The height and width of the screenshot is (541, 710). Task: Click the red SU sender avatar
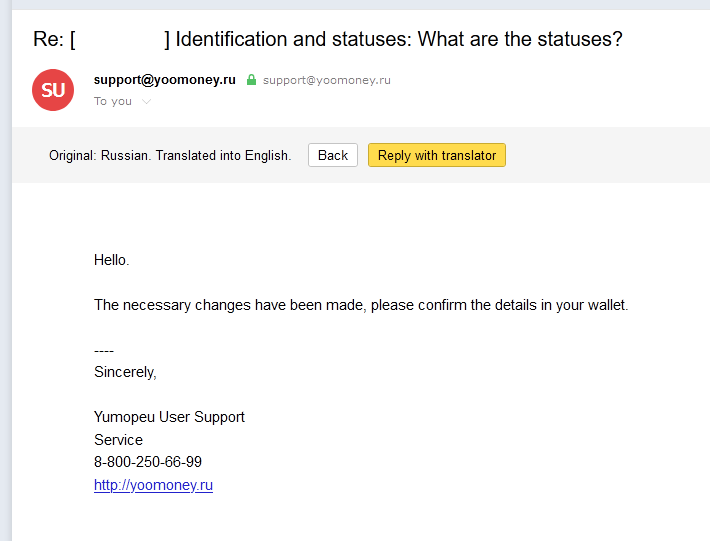click(x=53, y=90)
